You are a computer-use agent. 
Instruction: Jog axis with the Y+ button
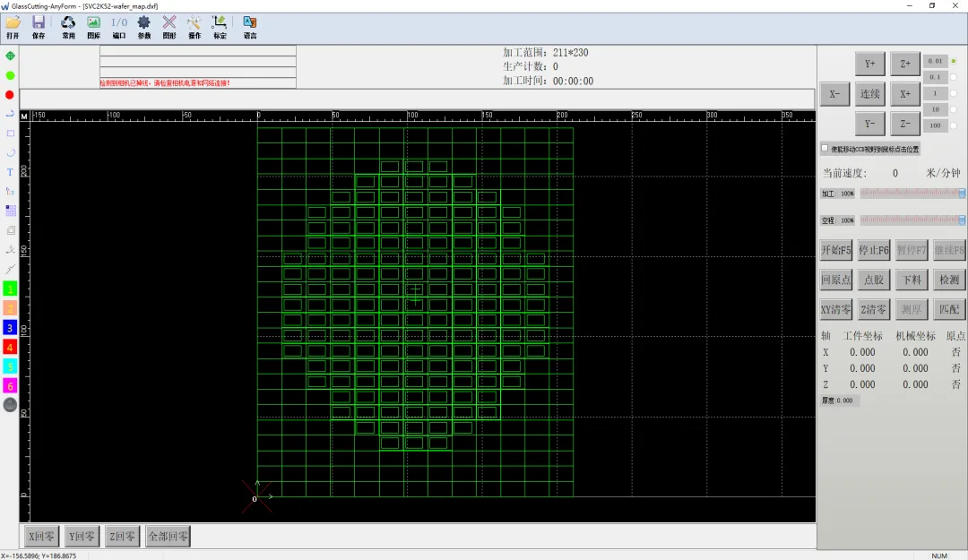tap(869, 64)
